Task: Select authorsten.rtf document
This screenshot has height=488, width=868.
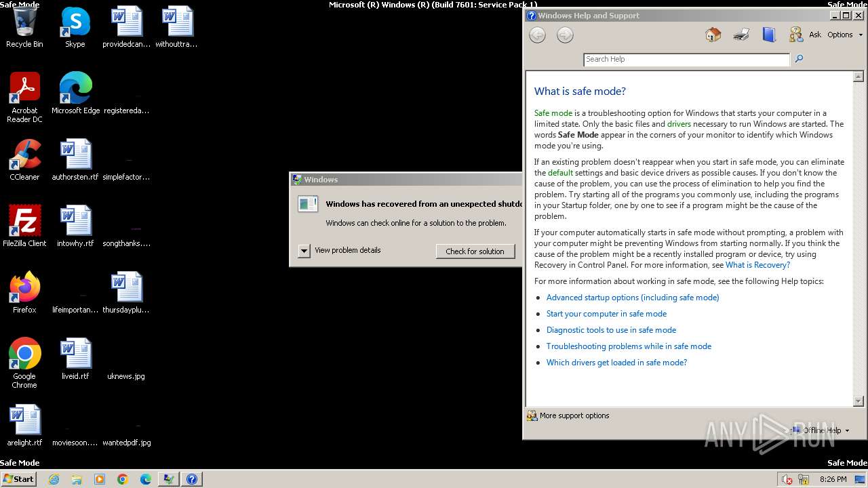Action: click(75, 161)
